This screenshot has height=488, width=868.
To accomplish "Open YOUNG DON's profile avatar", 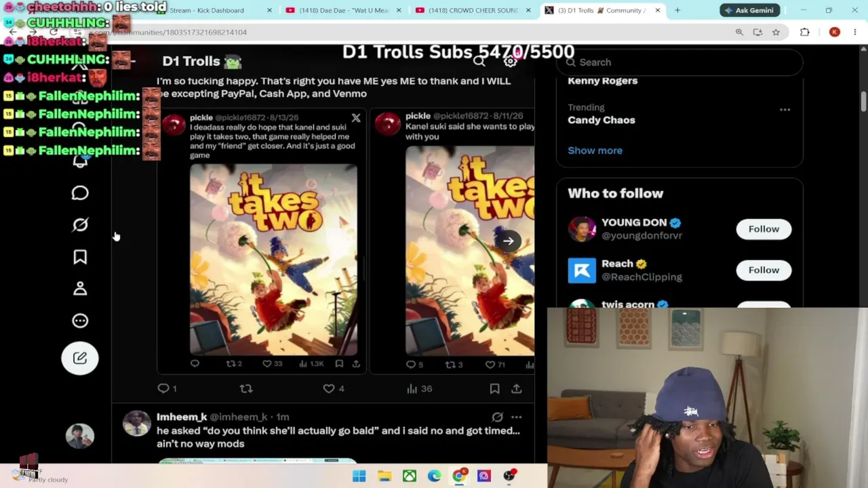I will pos(582,229).
